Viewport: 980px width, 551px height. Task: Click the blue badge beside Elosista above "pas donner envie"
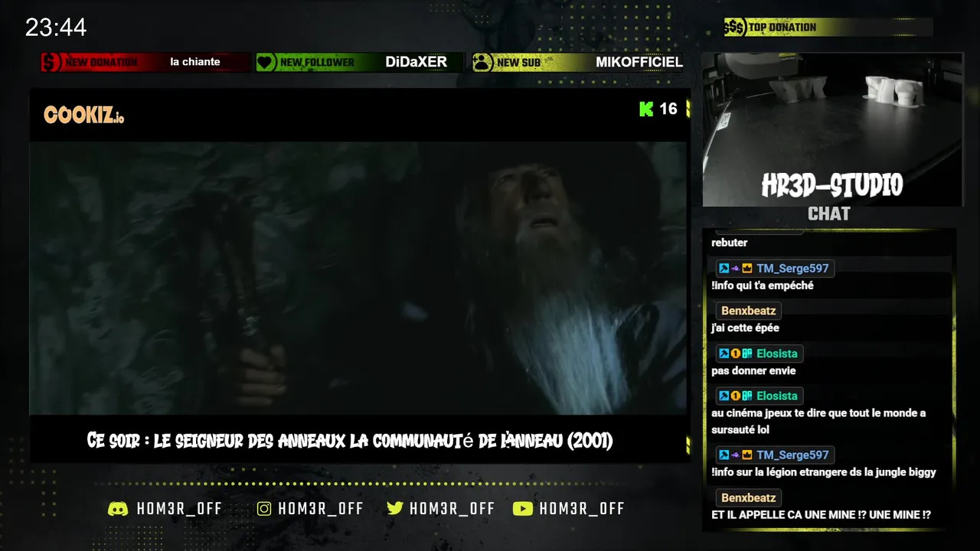click(724, 354)
